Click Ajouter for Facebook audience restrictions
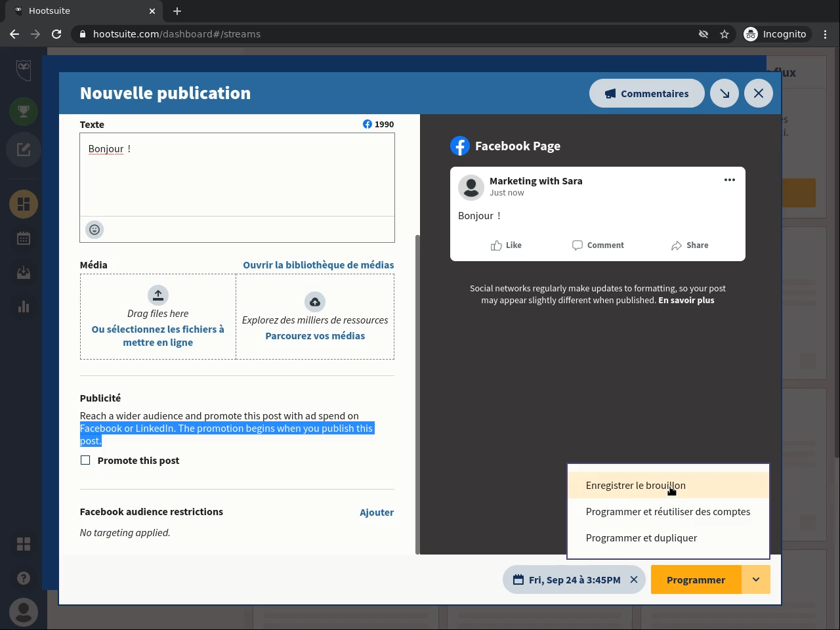This screenshot has width=840, height=630. tap(377, 513)
